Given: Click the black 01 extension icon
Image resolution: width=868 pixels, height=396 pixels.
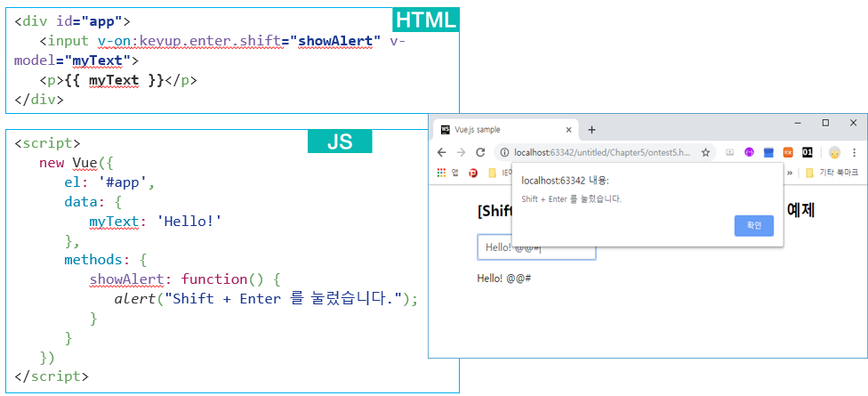Looking at the screenshot, I should (808, 152).
